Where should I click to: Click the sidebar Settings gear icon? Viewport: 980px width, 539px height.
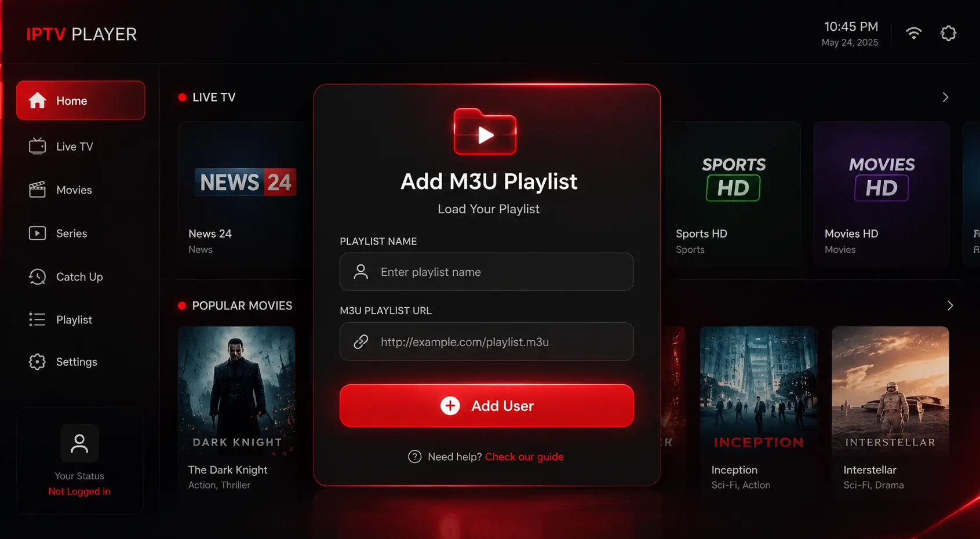[x=38, y=362]
